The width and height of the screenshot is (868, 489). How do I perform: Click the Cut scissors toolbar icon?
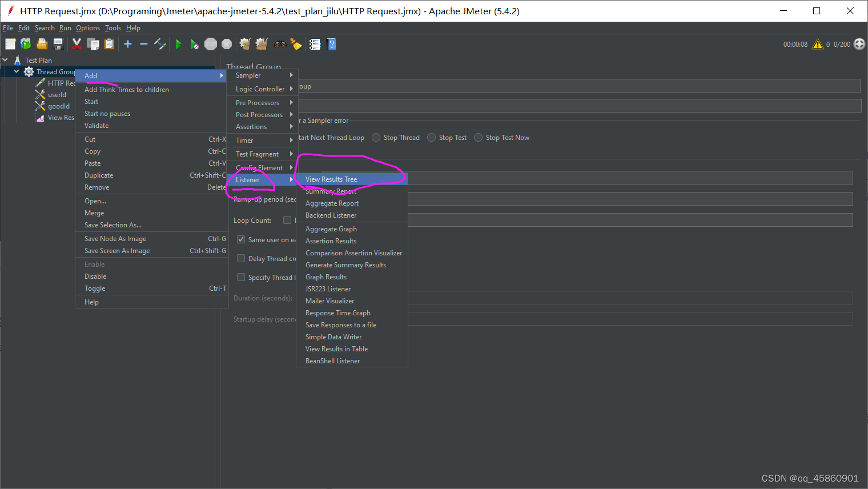coord(77,44)
